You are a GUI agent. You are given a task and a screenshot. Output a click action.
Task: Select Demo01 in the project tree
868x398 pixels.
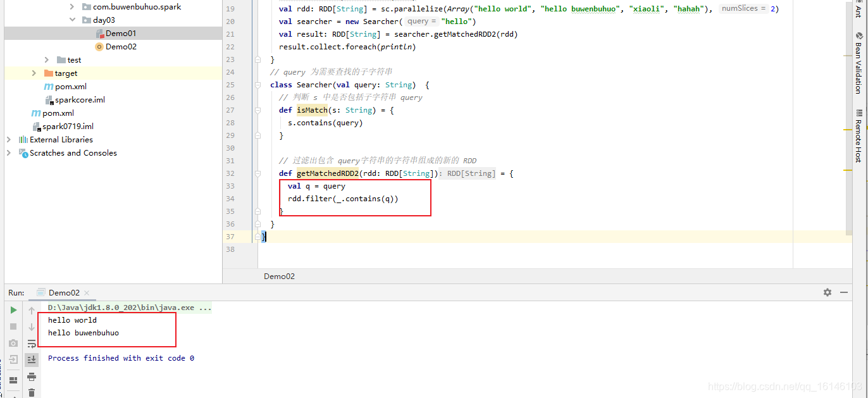click(120, 33)
